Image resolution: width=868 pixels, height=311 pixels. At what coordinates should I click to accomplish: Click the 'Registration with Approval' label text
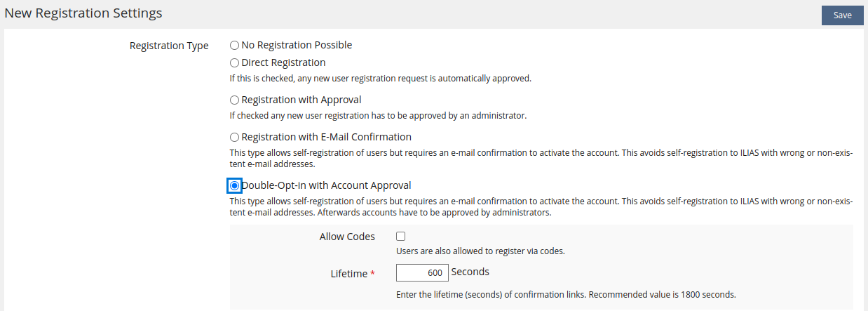pos(301,100)
